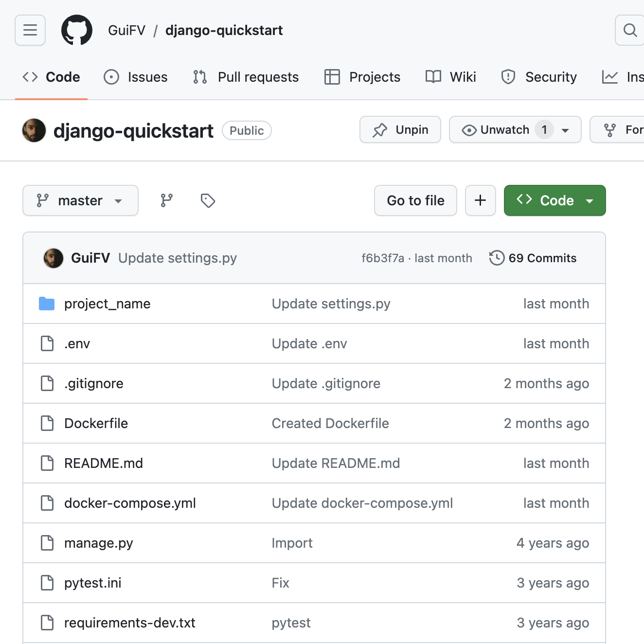
Task: Click the file icon for manage.py
Action: pyautogui.click(x=47, y=543)
